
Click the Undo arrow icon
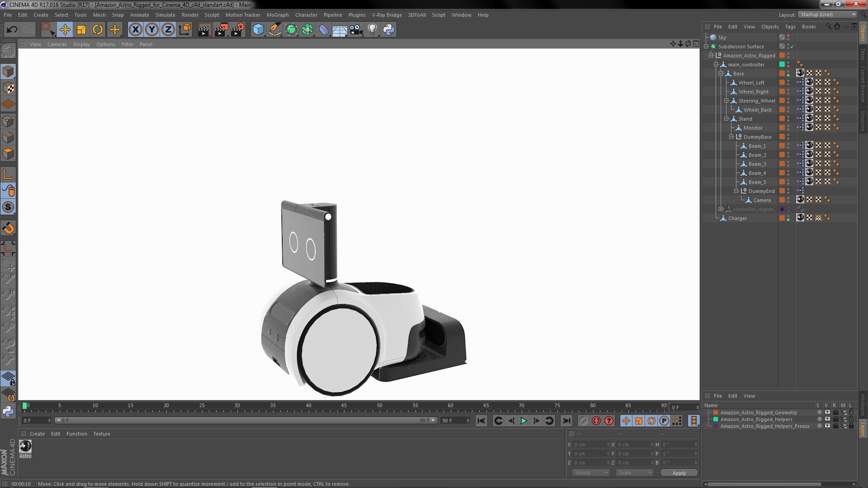[x=12, y=30]
